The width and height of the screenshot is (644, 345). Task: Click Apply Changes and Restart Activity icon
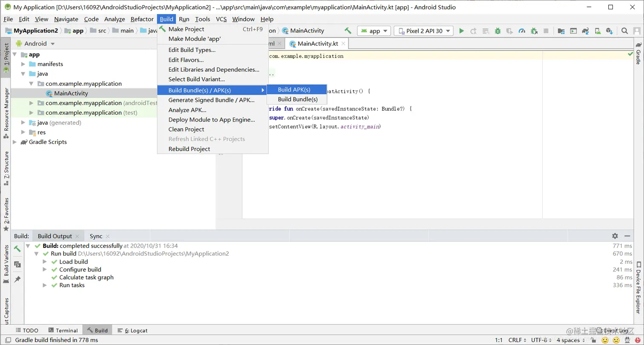(473, 31)
